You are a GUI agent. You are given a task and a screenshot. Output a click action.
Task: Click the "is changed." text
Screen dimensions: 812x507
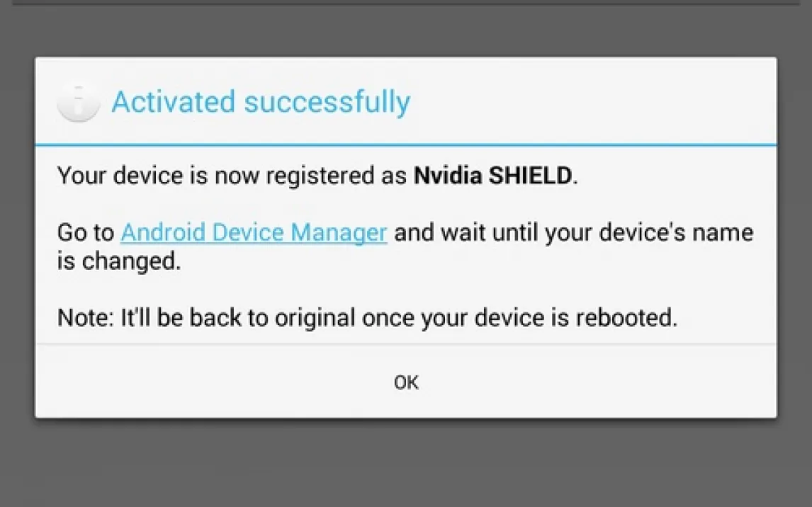point(119,261)
